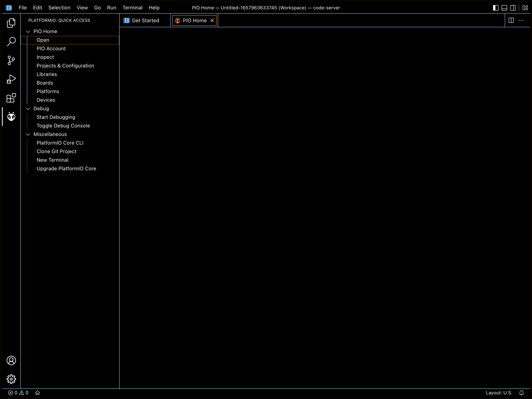Image resolution: width=532 pixels, height=399 pixels.
Task: Open the Accounts icon
Action: tap(11, 360)
